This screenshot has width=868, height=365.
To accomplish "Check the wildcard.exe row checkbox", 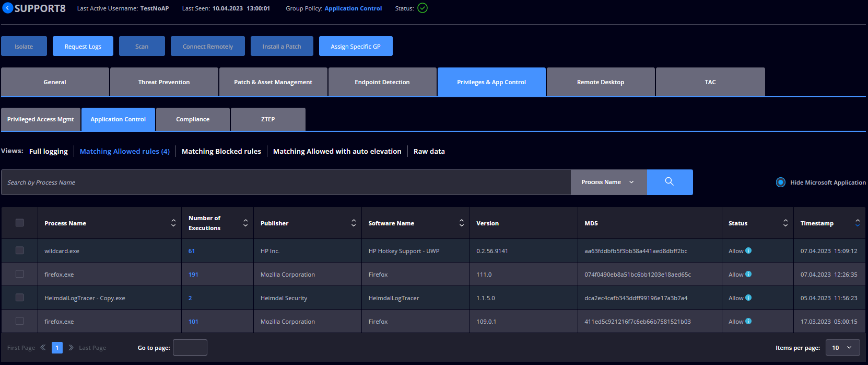I will tap(20, 250).
